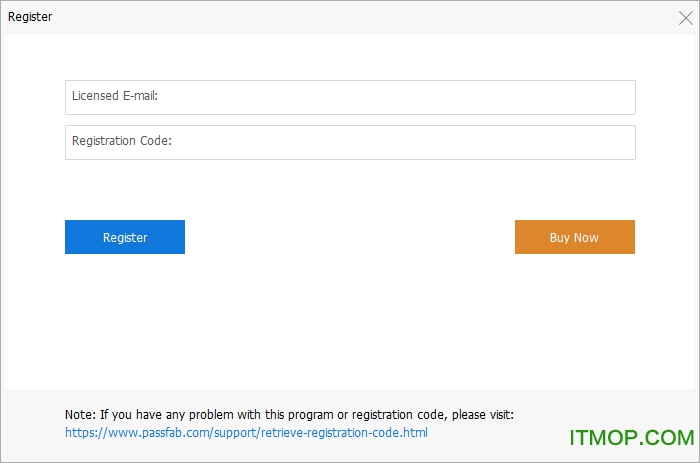700x463 pixels.
Task: Select the "Registration Code:" label text
Action: (x=122, y=141)
